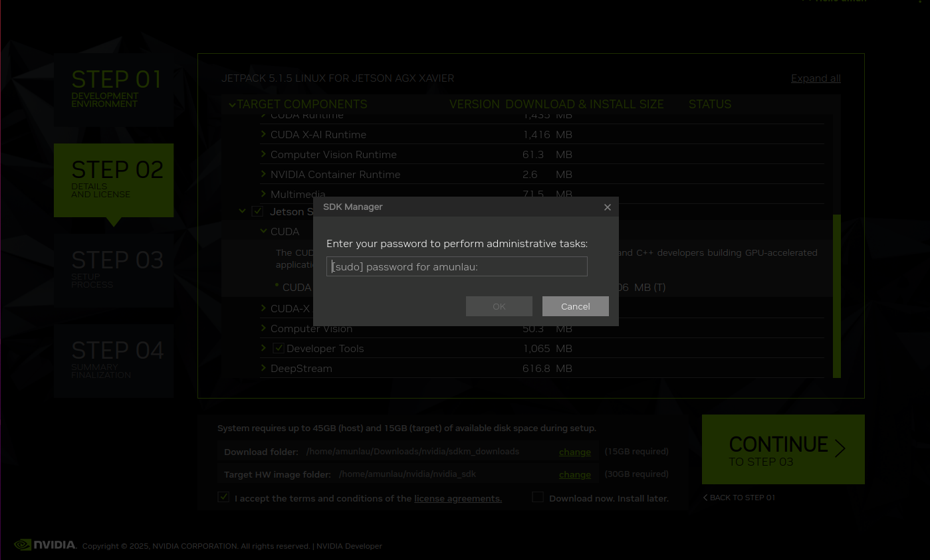Click CONTINUE to Step 03 button
This screenshot has width=930, height=560.
click(x=783, y=450)
